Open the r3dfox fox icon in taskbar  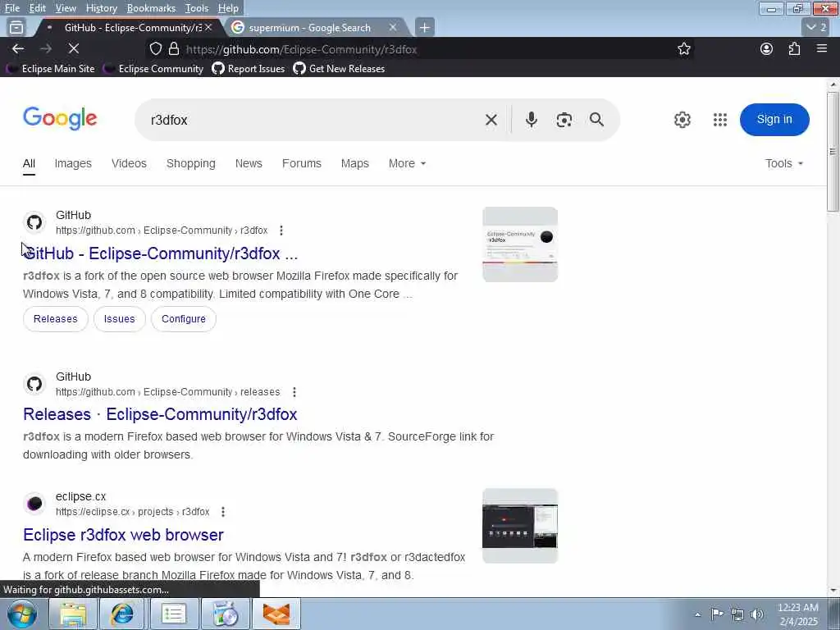point(276,614)
